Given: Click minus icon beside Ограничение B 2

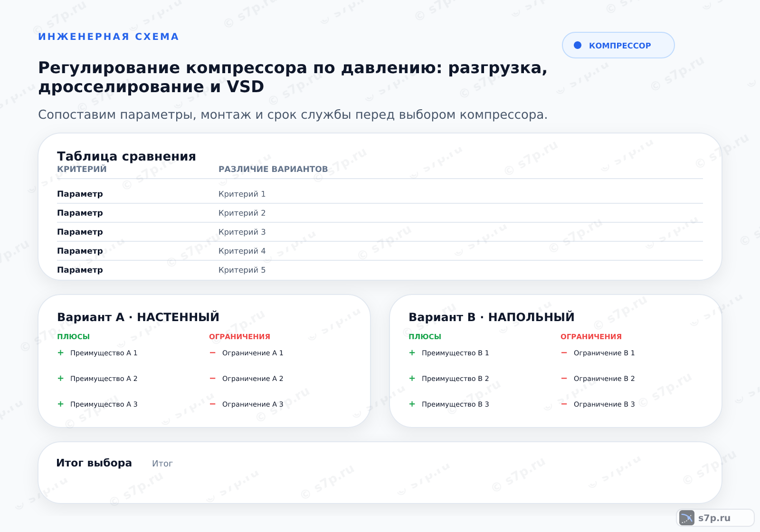Looking at the screenshot, I should 564,378.
